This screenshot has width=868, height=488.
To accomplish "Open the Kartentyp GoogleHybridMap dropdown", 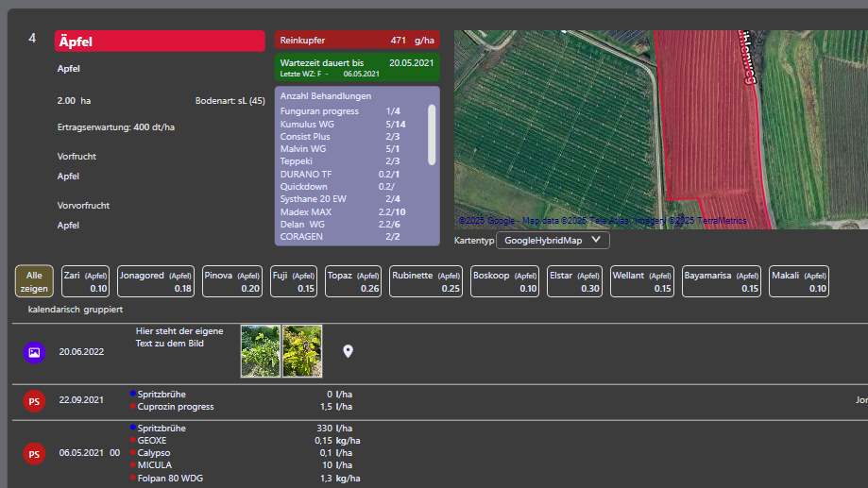I will (x=553, y=241).
